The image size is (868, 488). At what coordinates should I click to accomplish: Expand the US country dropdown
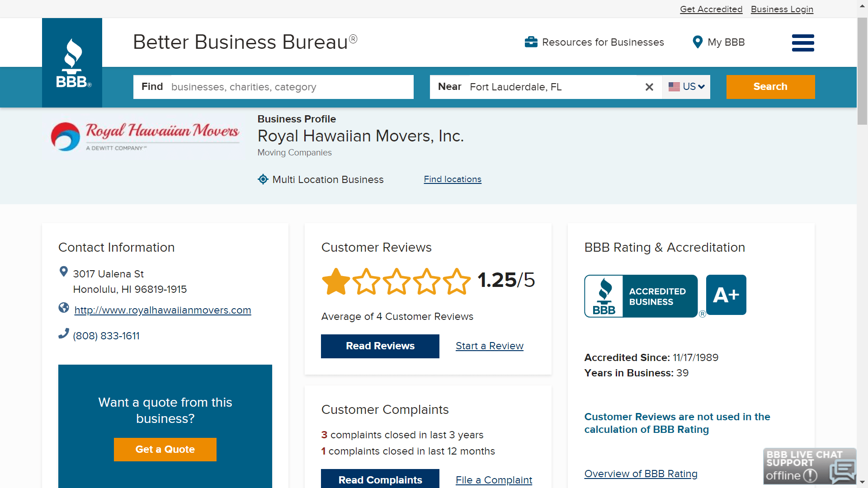click(686, 87)
